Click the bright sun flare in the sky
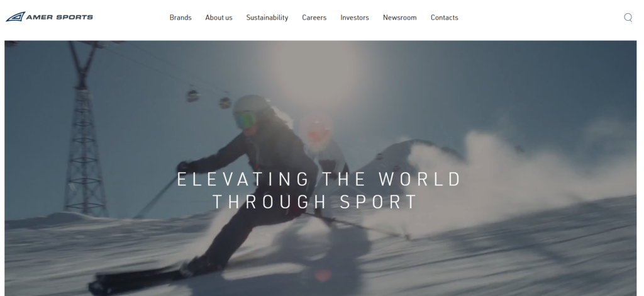644x296 pixels. (316, 70)
